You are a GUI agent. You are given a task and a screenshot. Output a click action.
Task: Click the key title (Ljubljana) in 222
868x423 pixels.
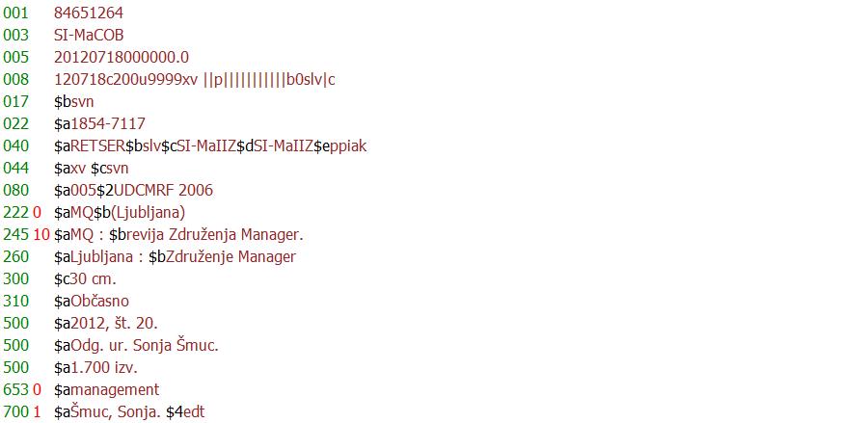point(149,213)
